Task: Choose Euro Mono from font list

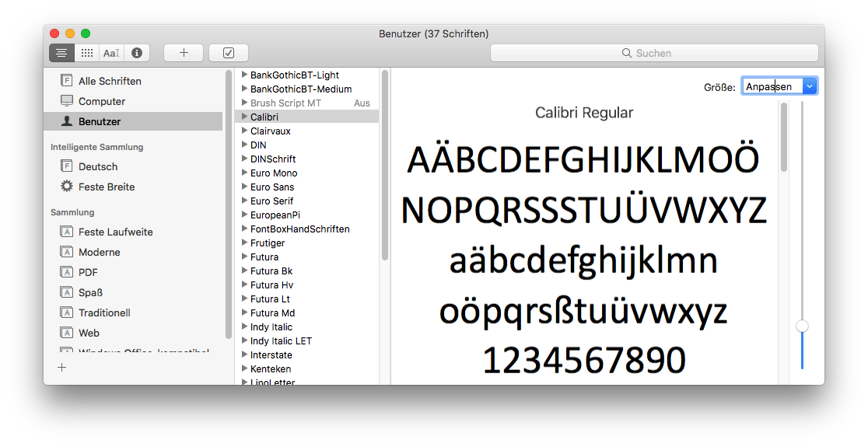Action: pos(274,173)
